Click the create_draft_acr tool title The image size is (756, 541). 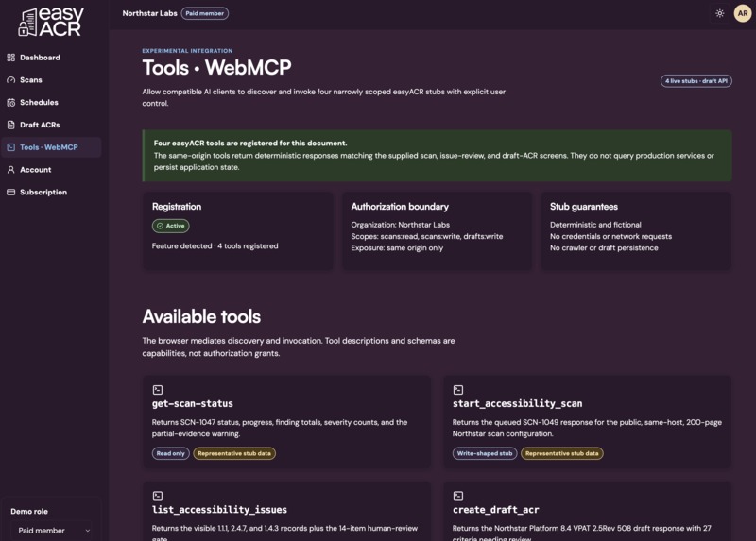pos(495,510)
